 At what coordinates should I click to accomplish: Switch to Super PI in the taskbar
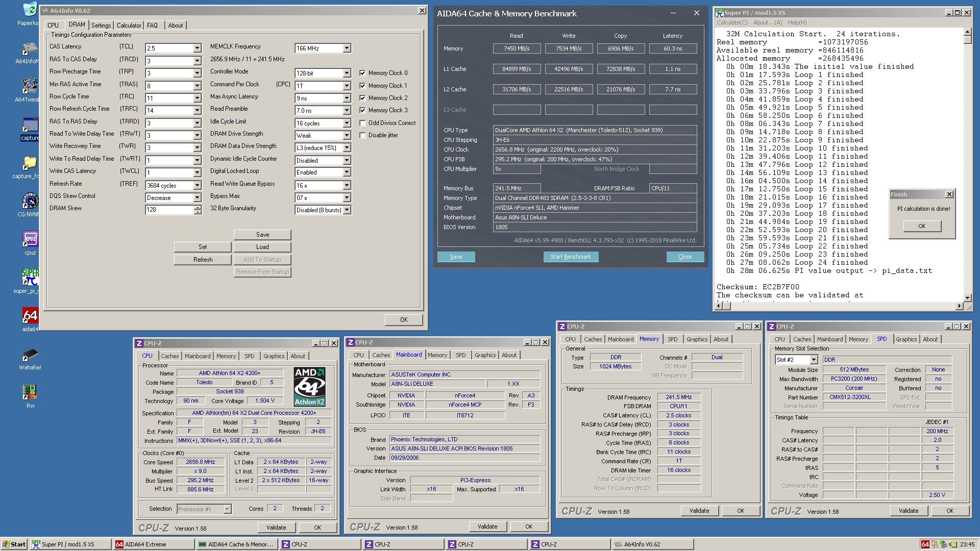coord(70,544)
